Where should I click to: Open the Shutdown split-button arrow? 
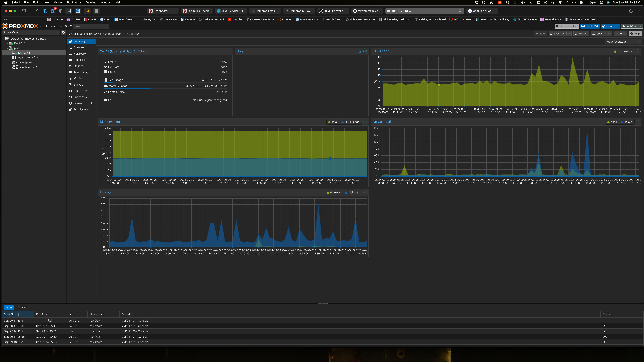tap(569, 33)
